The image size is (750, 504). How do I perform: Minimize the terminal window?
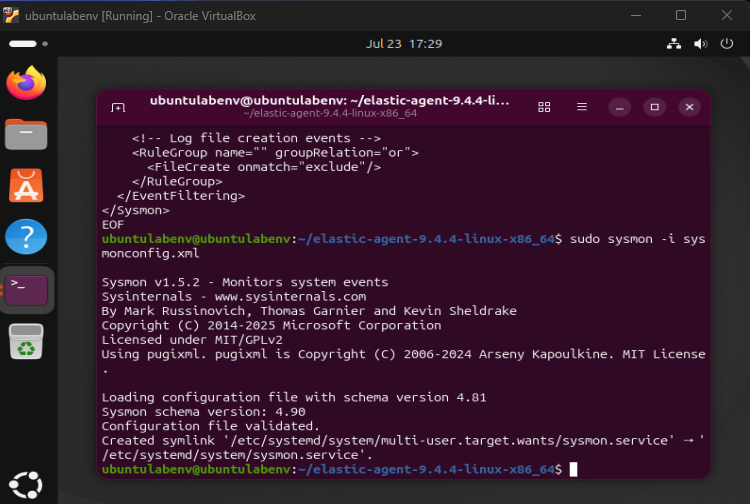[619, 107]
